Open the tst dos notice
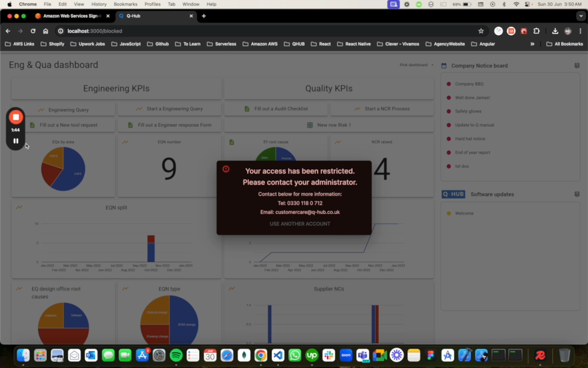Viewport: 588px width, 368px height. (461, 166)
